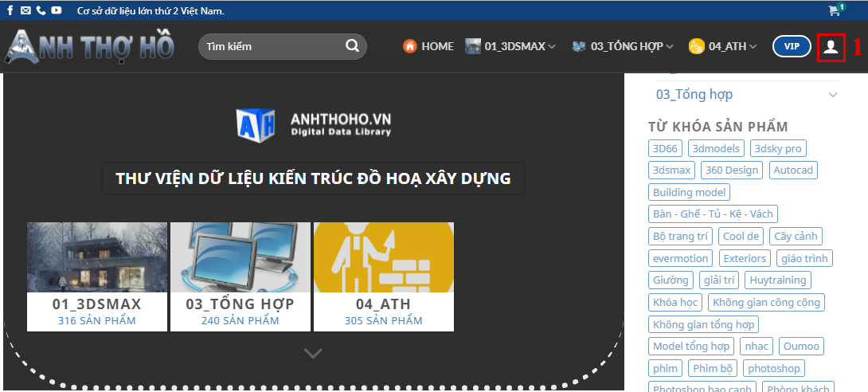The height and width of the screenshot is (392, 868).
Task: Expand the 03_TỔNG HỢP navigation dropdown
Action: [623, 46]
